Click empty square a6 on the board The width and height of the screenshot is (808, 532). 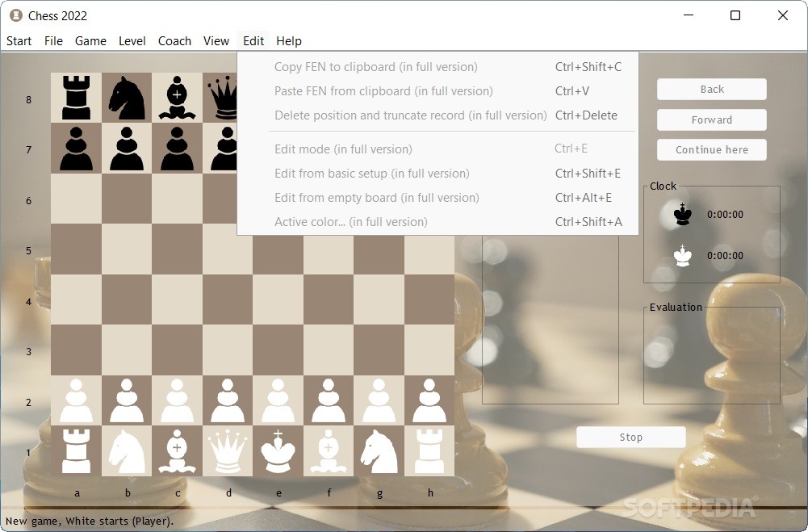(76, 199)
